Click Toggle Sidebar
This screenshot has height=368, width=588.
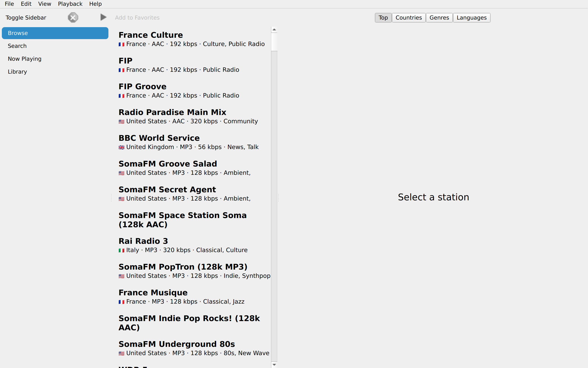[x=26, y=17]
